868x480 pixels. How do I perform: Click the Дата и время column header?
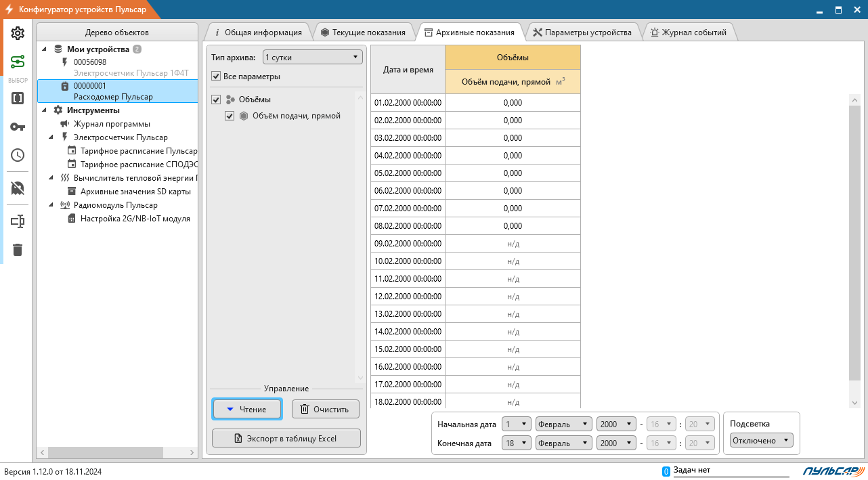[x=408, y=70]
